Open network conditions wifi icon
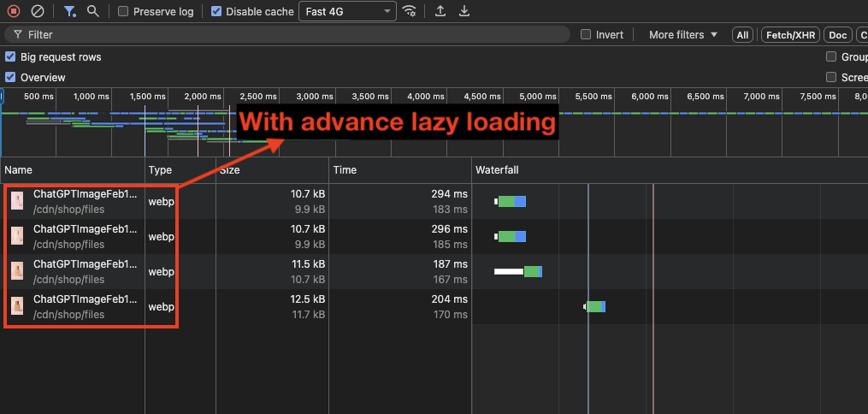 point(409,11)
